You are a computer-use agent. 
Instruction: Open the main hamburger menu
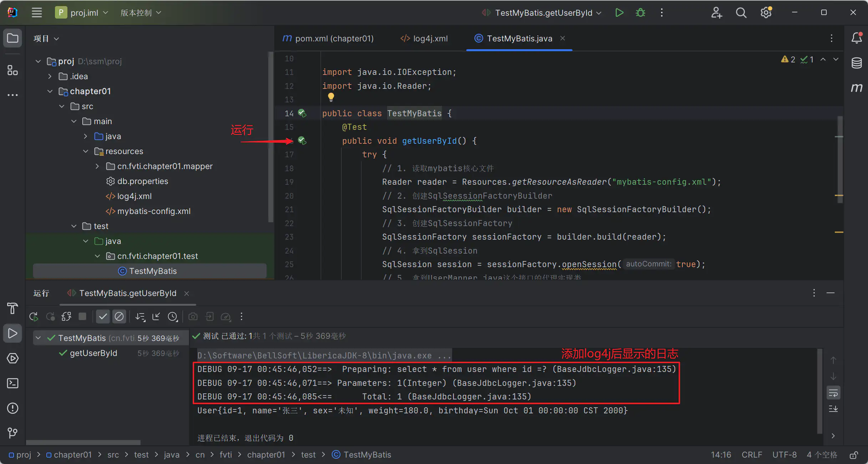tap(37, 12)
